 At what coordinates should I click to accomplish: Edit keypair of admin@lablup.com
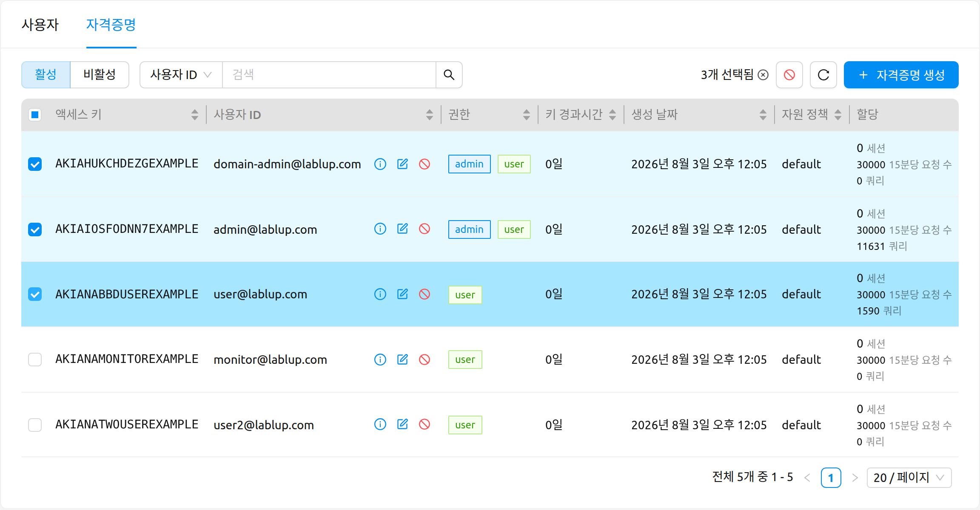pyautogui.click(x=402, y=229)
